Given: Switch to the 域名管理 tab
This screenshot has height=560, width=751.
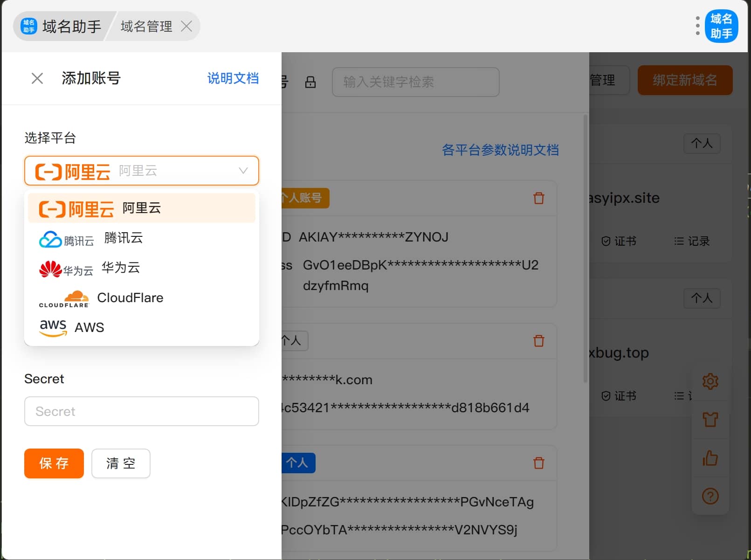Looking at the screenshot, I should [x=146, y=26].
